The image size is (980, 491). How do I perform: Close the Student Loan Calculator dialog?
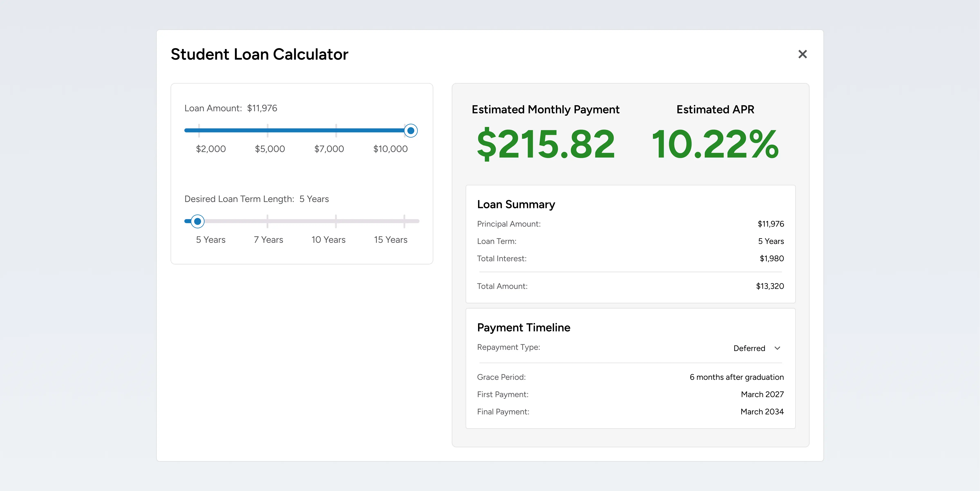click(802, 54)
